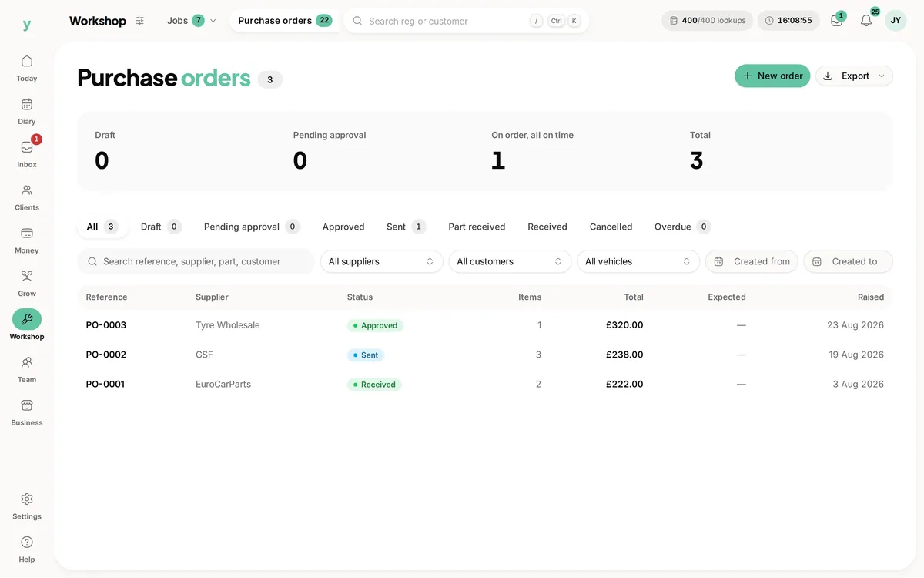Click supplier Tyre Wholesale
Screen dimensions: 924x578
228,325
